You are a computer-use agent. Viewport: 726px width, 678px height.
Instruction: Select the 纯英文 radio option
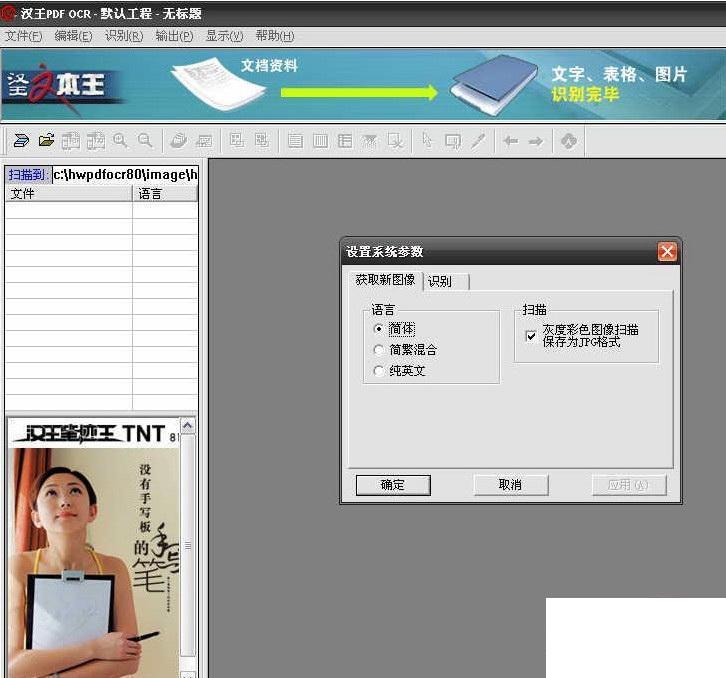pos(379,370)
